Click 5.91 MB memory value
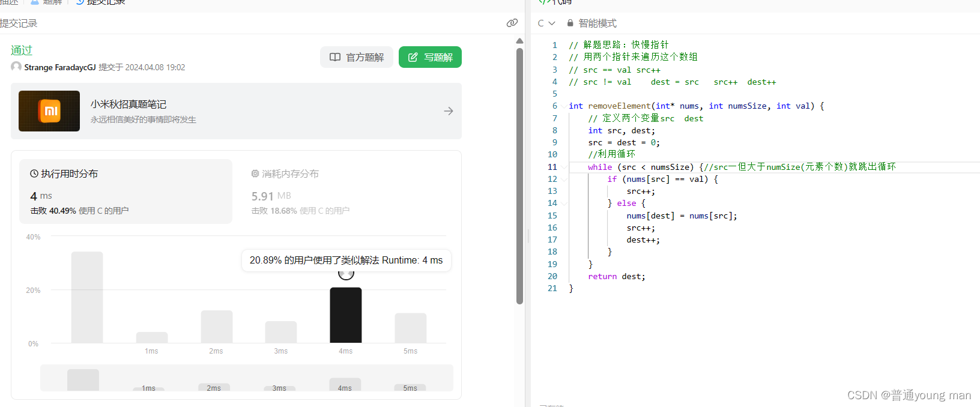The image size is (980, 407). (271, 196)
